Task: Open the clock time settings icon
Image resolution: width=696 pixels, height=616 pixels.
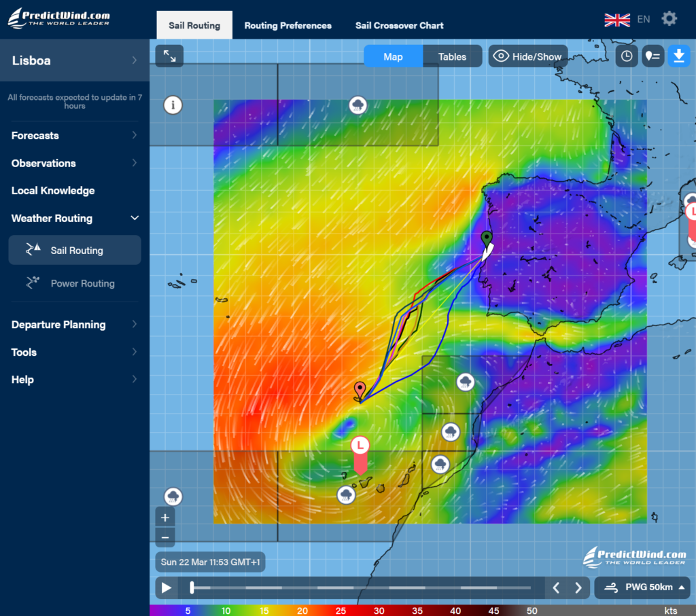Action: tap(626, 56)
